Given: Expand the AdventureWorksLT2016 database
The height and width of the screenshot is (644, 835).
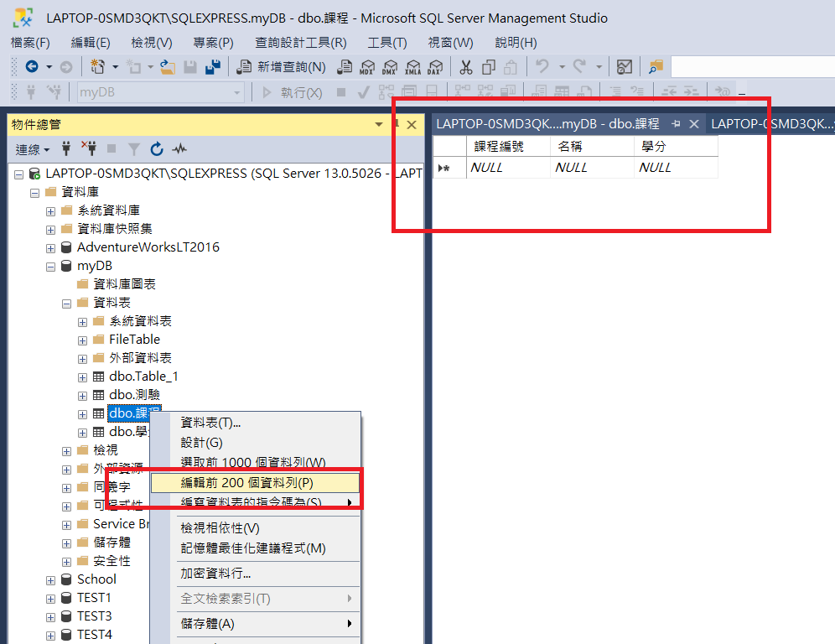Looking at the screenshot, I should 50,249.
